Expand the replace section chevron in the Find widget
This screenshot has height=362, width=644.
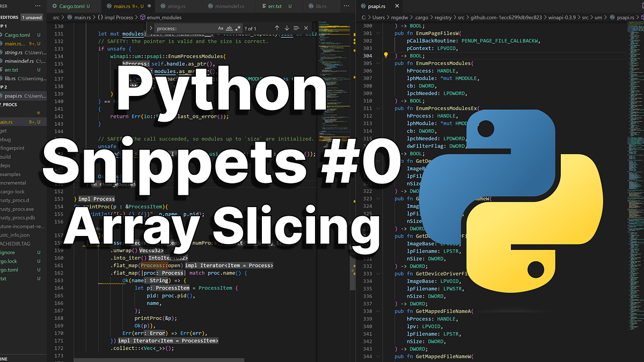[151, 27]
